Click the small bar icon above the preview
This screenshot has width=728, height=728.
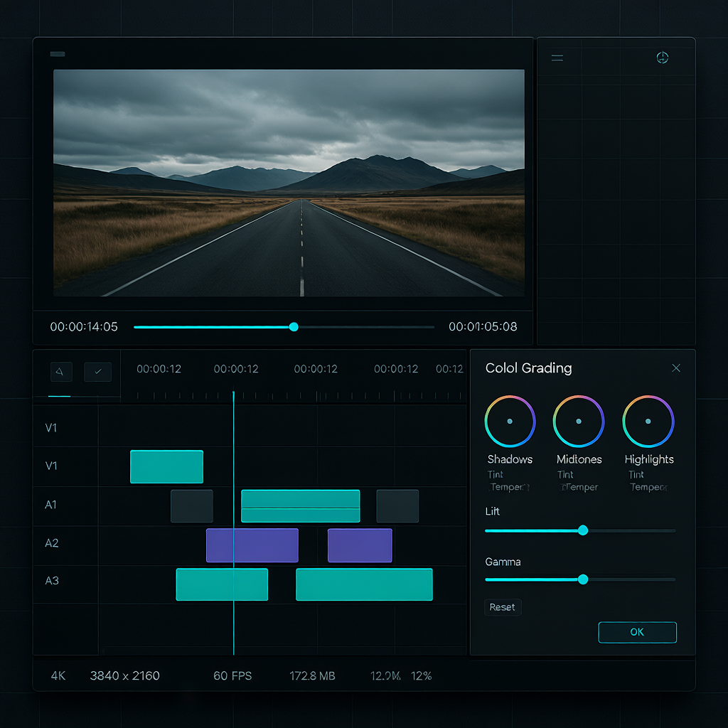pos(58,54)
